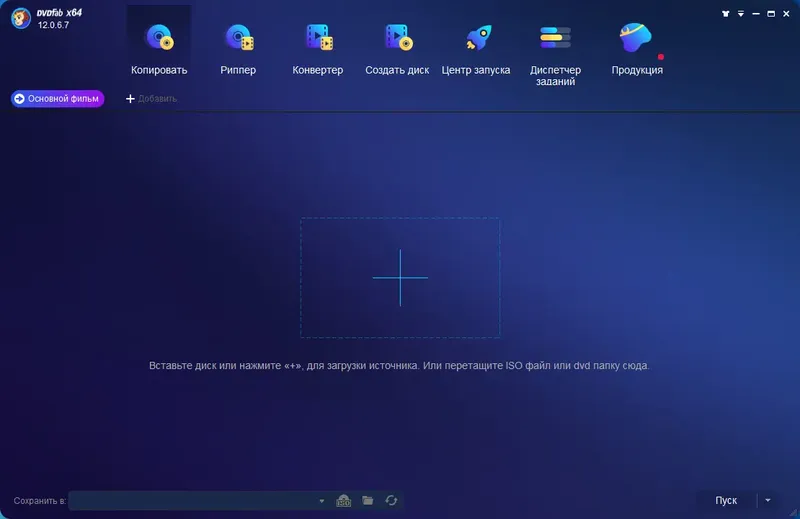The height and width of the screenshot is (519, 800).
Task: Click the Вставьте диск instruction text
Action: click(x=399, y=365)
